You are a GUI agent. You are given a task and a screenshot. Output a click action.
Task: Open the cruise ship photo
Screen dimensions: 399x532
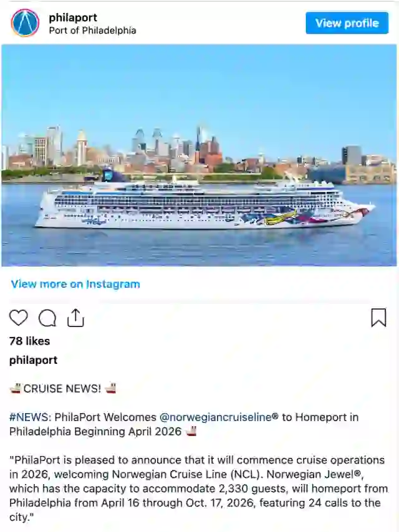199,155
